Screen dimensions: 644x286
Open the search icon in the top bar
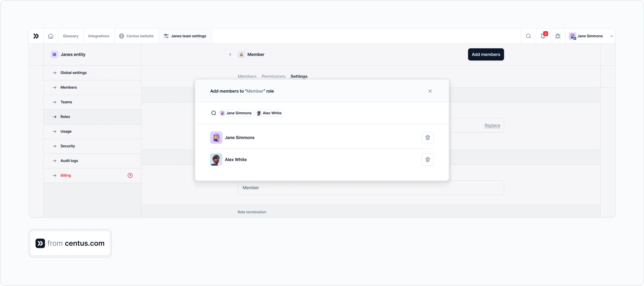click(528, 36)
